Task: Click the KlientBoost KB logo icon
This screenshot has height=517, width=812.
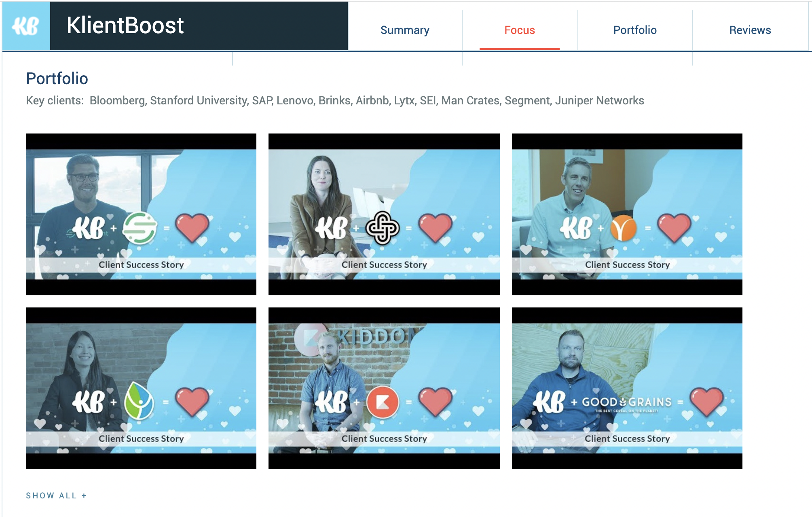Action: click(x=26, y=26)
